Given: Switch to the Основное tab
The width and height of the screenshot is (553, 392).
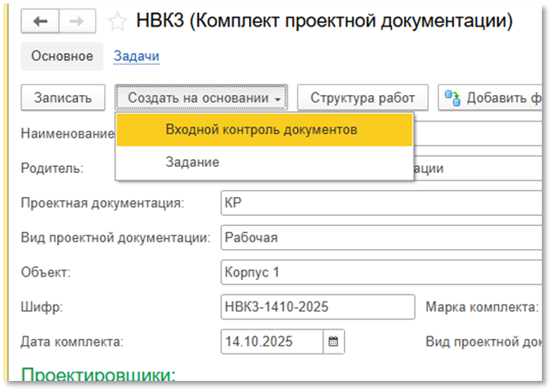Looking at the screenshot, I should point(62,56).
